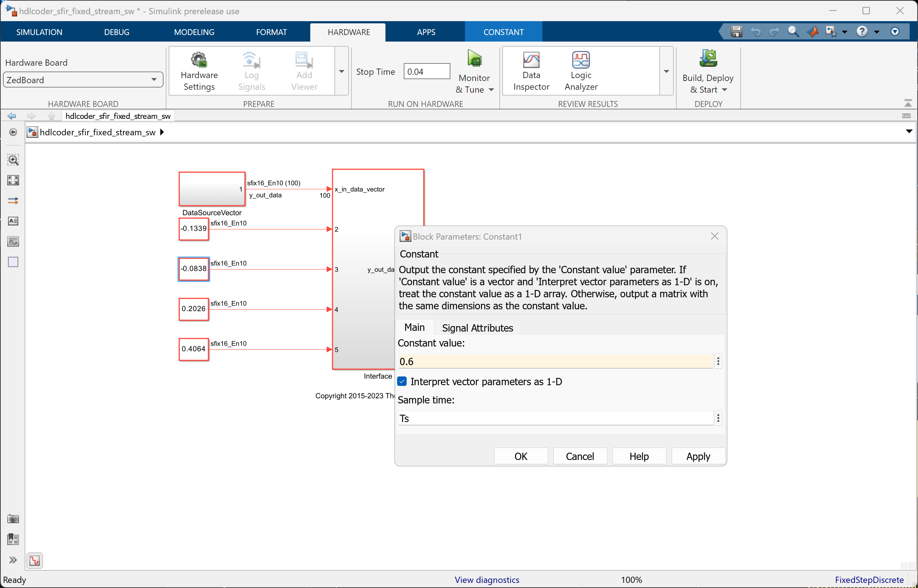918x588 pixels.
Task: Switch to the Signal Attributes tab
Action: [477, 328]
